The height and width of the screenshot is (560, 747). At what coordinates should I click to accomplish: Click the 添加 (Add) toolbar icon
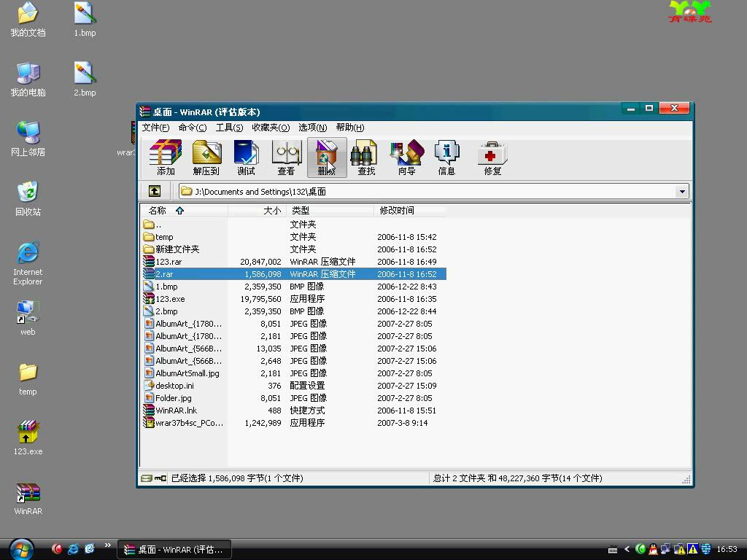point(166,157)
